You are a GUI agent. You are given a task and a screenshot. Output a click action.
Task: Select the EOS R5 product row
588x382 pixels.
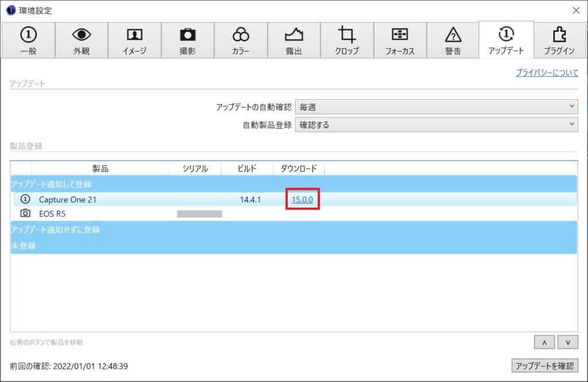(296, 213)
